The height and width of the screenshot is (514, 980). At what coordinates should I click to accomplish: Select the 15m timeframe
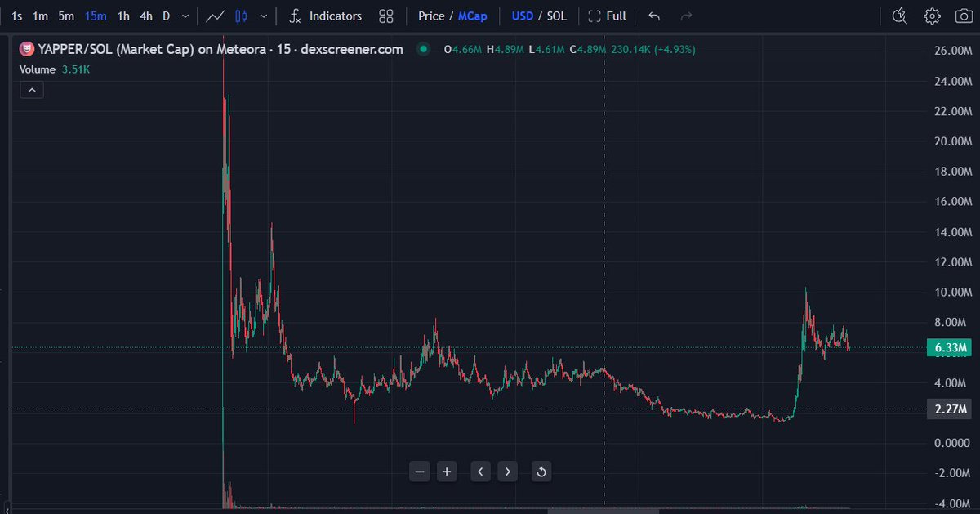96,16
